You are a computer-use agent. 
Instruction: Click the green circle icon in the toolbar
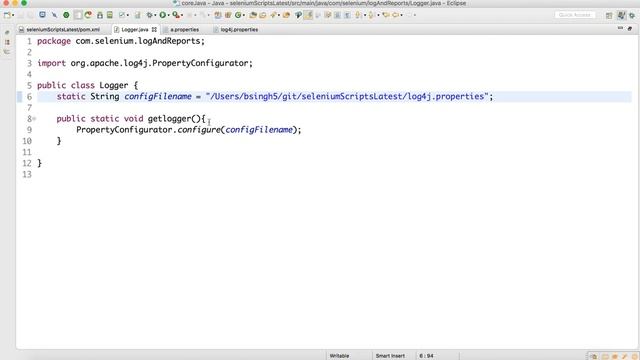66,15
